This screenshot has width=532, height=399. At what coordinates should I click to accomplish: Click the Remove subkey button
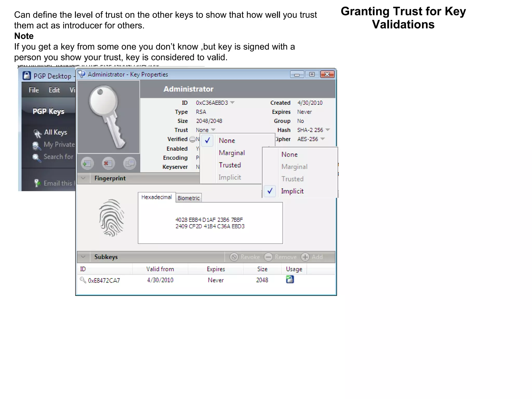tap(280, 257)
